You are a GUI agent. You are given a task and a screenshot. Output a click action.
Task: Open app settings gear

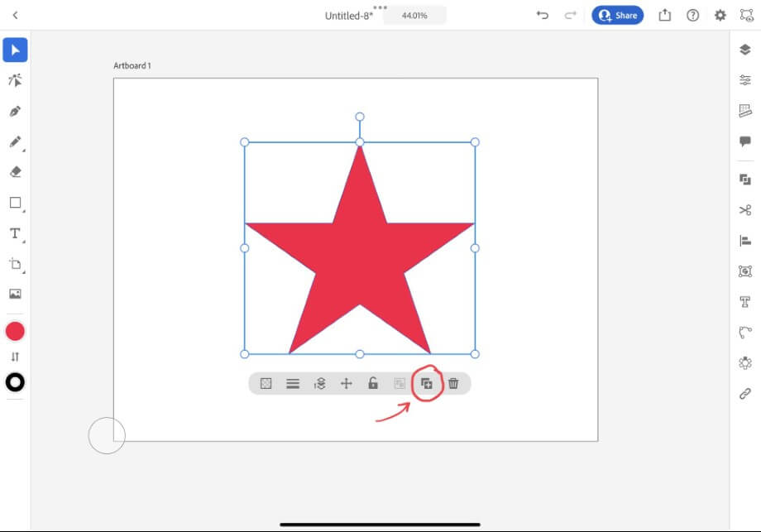pyautogui.click(x=720, y=16)
